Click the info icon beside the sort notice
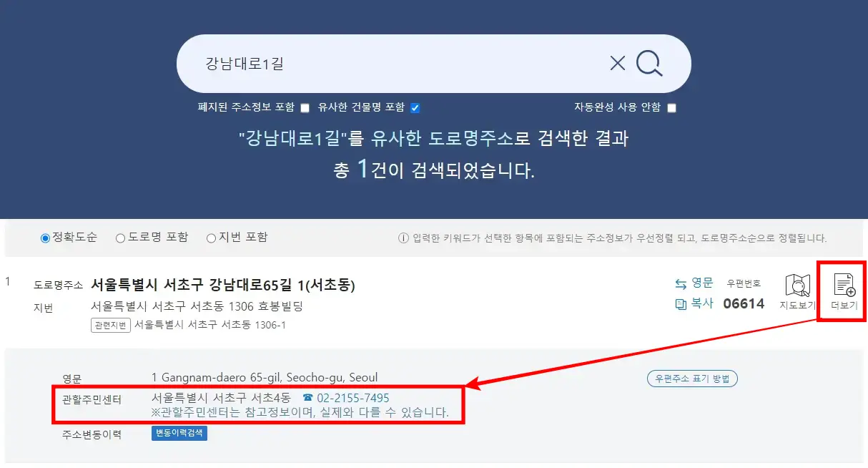 (403, 238)
